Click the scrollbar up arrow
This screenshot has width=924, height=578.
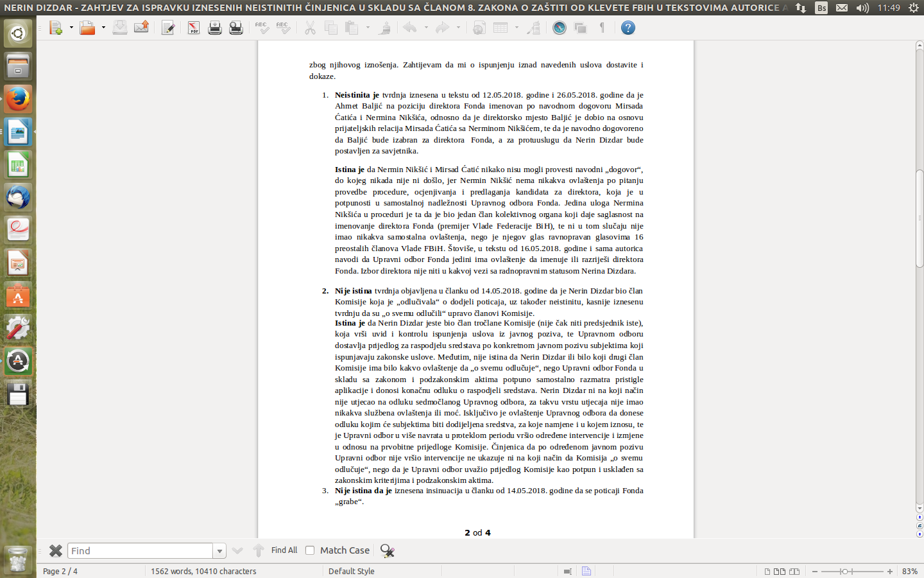pyautogui.click(x=920, y=45)
